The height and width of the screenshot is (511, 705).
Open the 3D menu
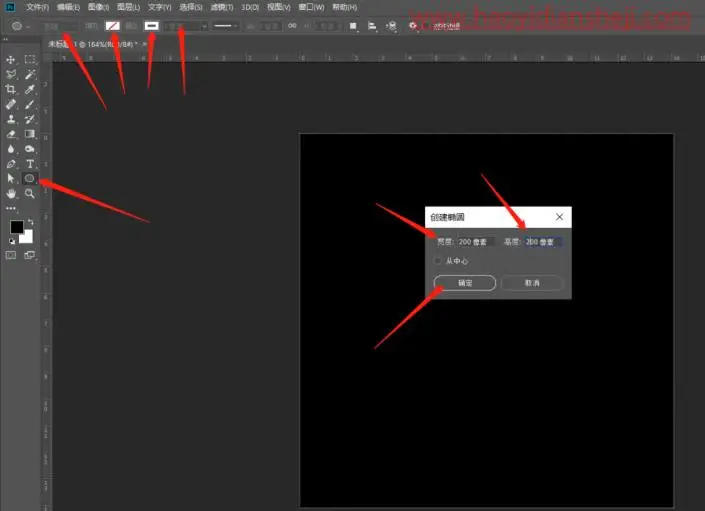tap(250, 7)
